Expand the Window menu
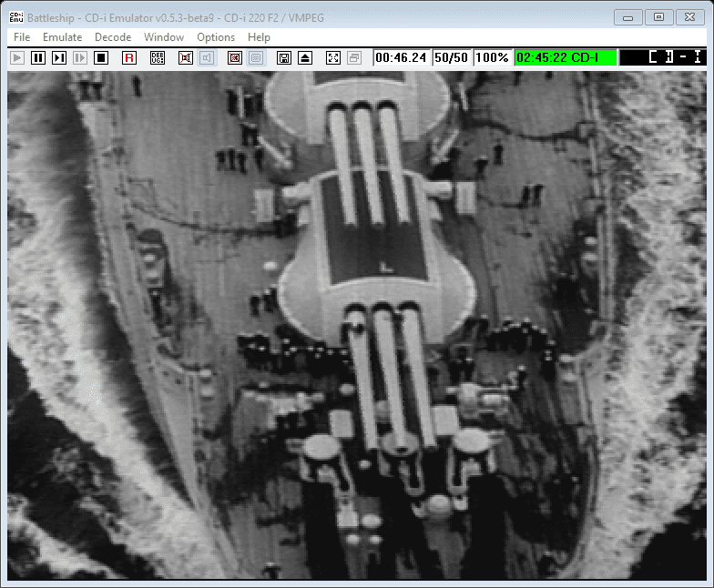 (164, 37)
